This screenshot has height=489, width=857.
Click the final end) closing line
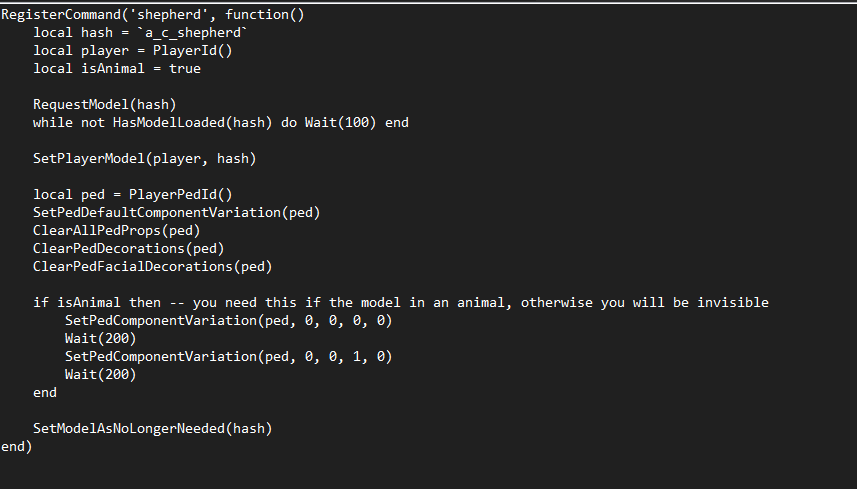tap(17, 447)
